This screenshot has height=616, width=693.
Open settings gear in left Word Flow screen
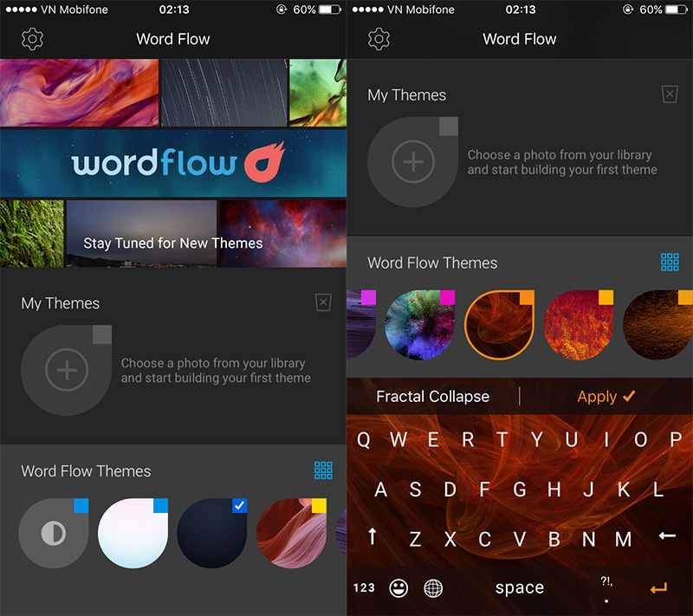32,39
